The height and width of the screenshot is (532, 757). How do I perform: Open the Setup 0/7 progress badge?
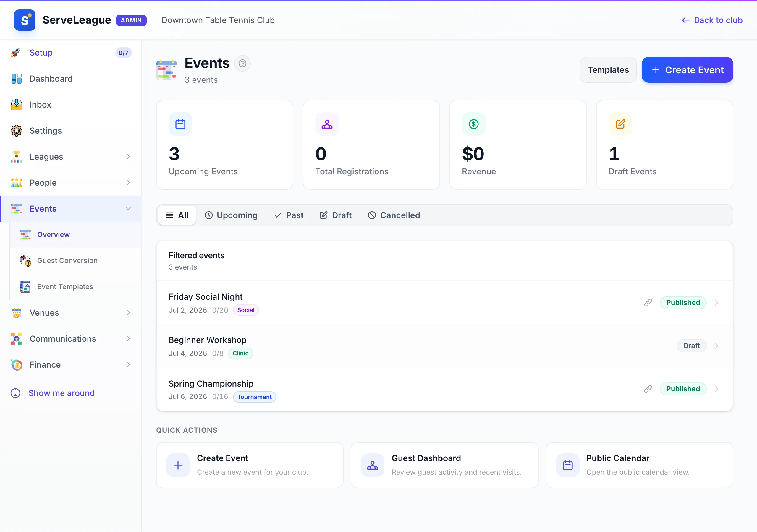coord(123,53)
